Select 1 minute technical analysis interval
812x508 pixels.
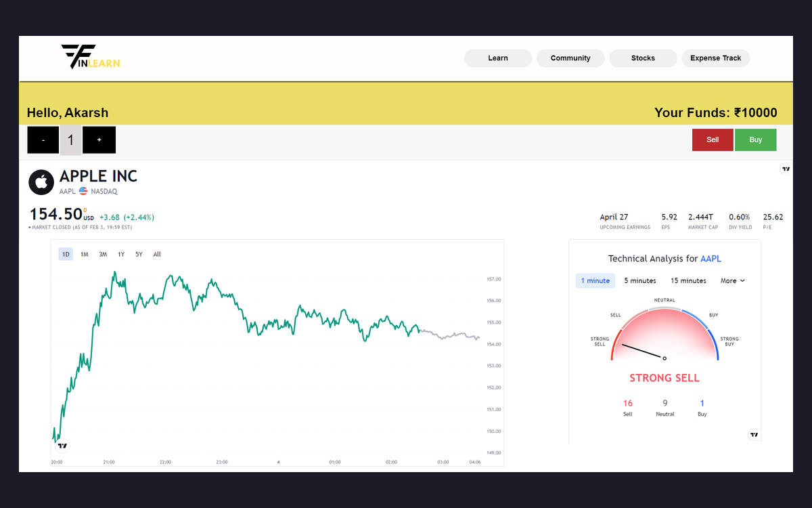tap(595, 280)
